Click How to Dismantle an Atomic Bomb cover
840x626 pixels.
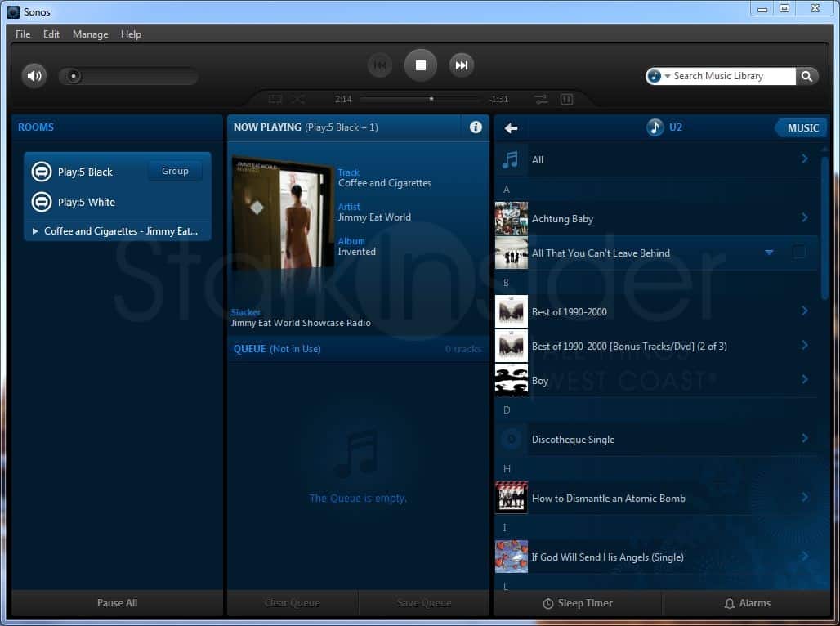pyautogui.click(x=511, y=498)
